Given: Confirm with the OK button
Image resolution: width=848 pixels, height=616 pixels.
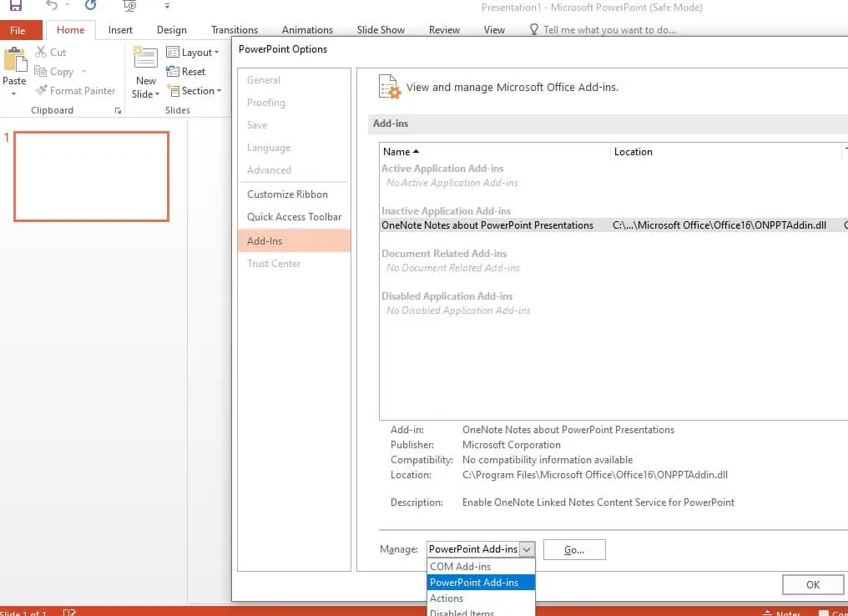Looking at the screenshot, I should point(812,584).
